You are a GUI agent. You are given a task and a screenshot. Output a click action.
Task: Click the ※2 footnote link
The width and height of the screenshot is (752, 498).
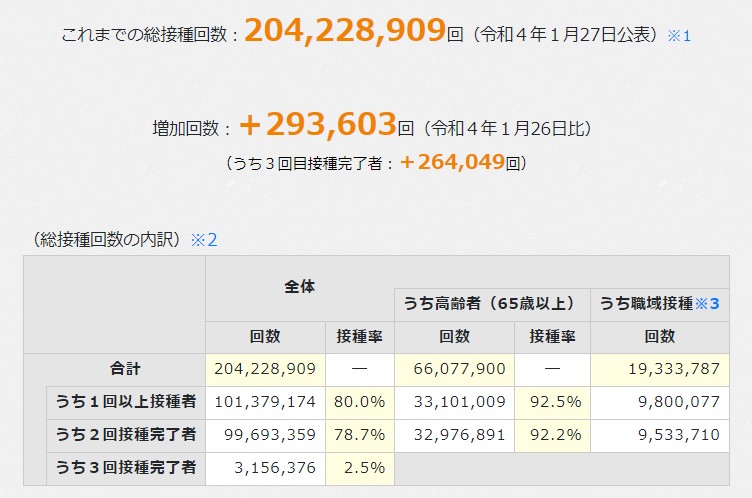[x=204, y=239]
